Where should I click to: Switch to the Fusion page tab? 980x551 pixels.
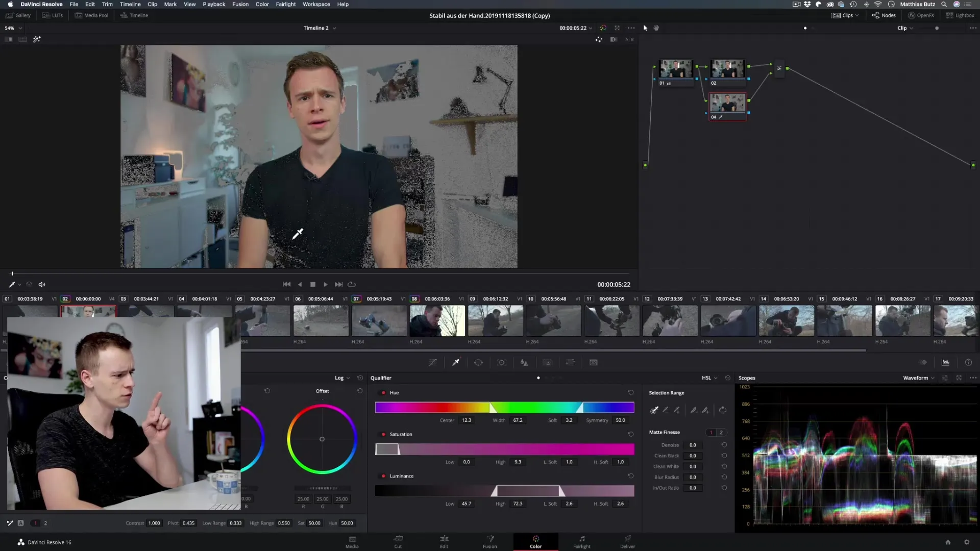[x=490, y=542]
